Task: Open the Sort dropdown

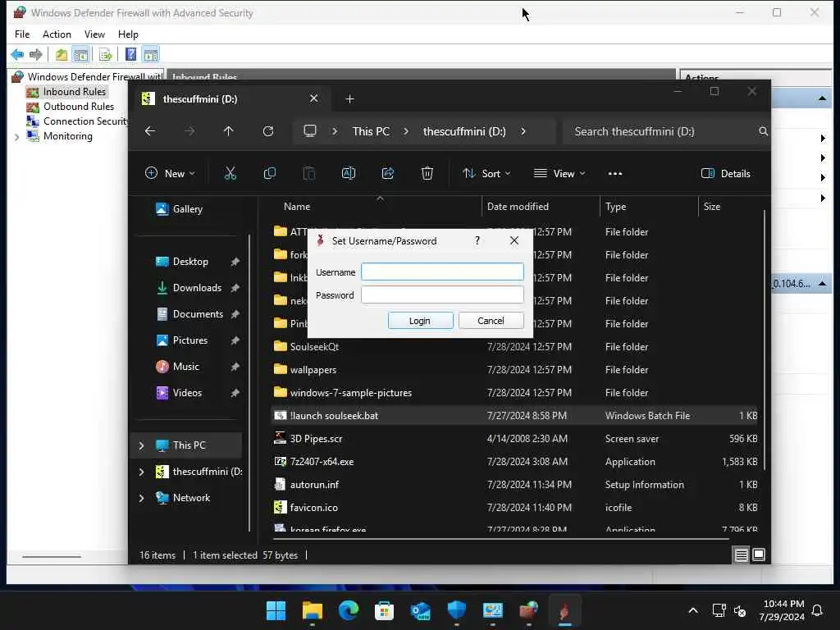Action: (x=487, y=173)
